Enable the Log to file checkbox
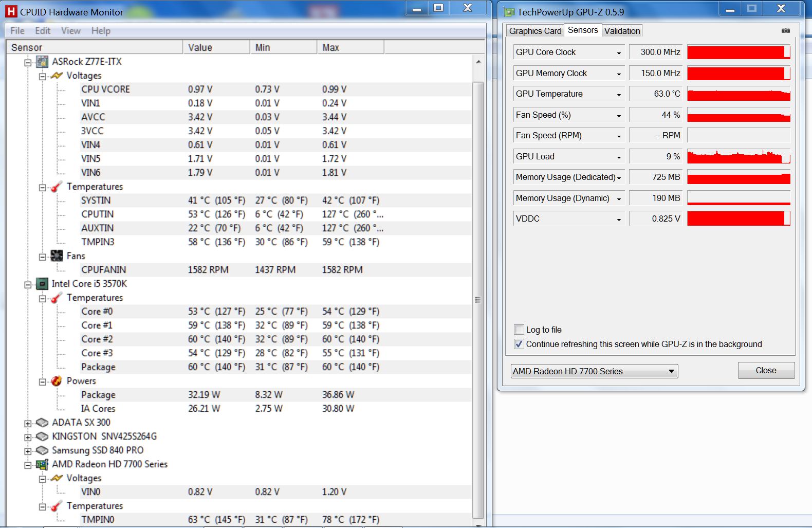 pos(519,330)
